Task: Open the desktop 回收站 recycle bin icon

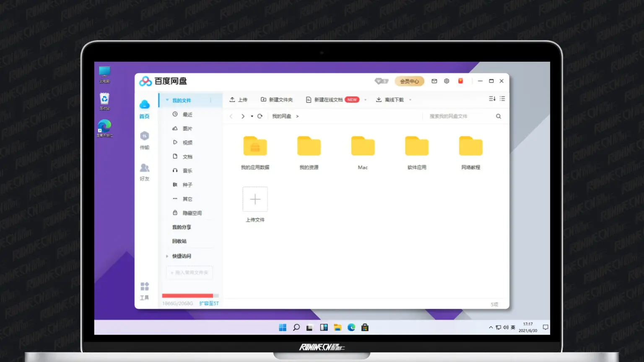Action: (x=104, y=102)
